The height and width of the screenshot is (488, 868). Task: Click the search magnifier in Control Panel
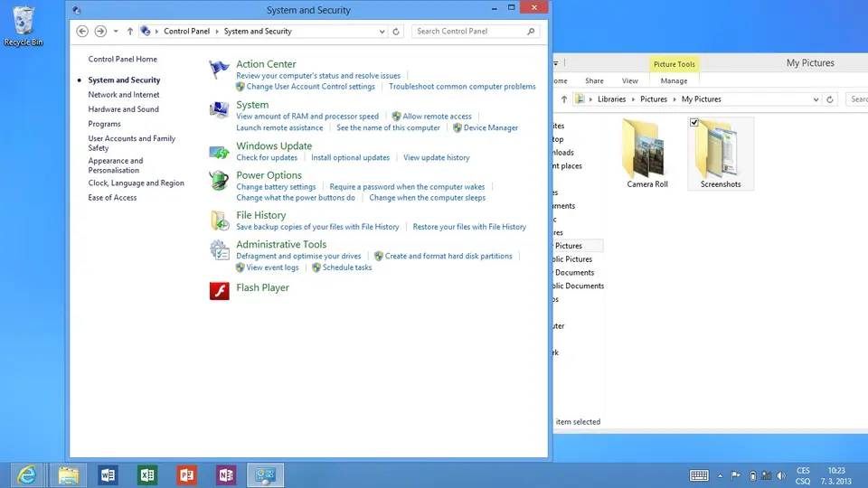[x=531, y=32]
